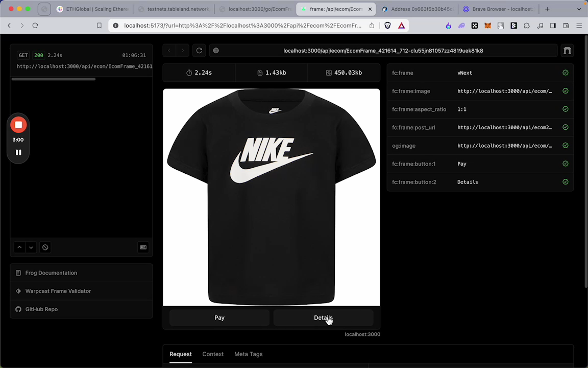This screenshot has width=588, height=368.
Task: Switch to the Brave Browser - localhost tab
Action: [499, 9]
